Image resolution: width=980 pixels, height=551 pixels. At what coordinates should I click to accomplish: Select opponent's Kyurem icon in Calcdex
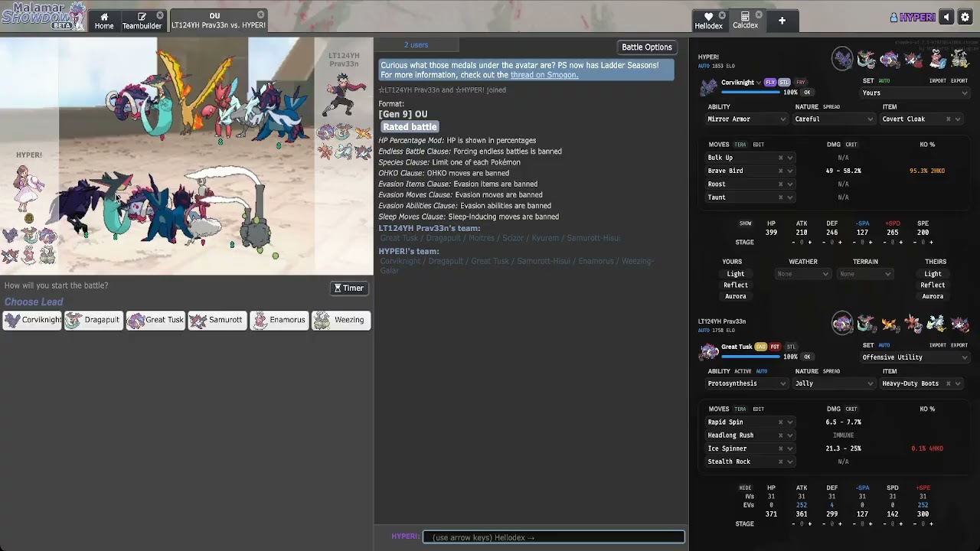pos(937,323)
